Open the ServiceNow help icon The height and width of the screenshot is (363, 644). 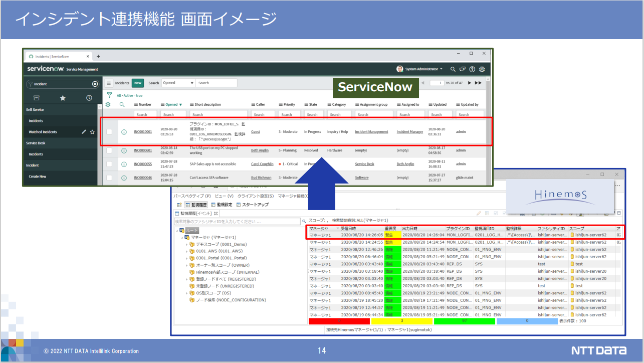click(472, 69)
